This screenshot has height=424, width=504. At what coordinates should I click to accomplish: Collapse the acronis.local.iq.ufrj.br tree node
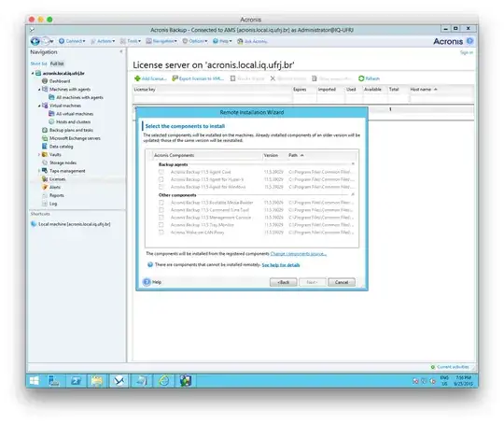(33, 74)
